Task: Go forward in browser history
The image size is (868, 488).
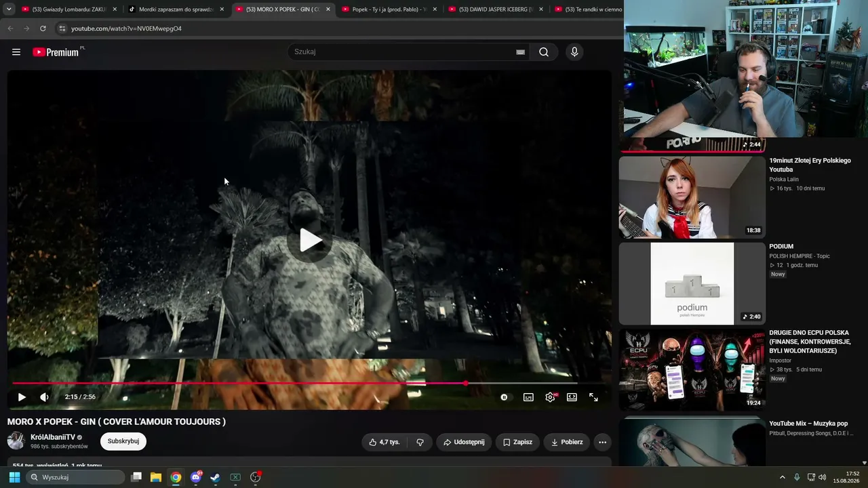Action: coord(26,28)
